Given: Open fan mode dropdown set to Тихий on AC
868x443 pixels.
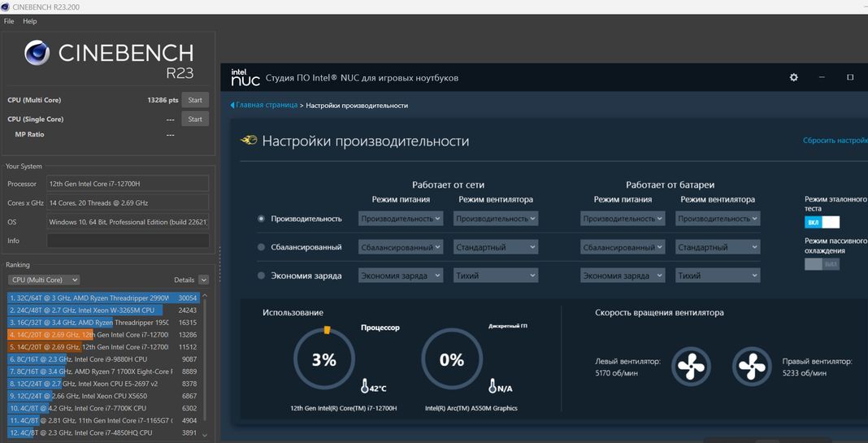Looking at the screenshot, I should point(495,276).
